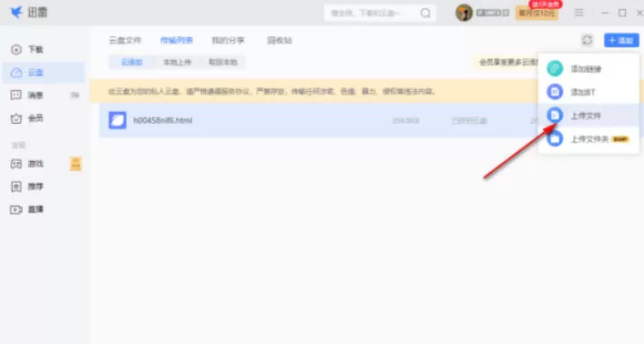644x344 pixels.
Task: Choose 添加链接 from the add menu
Action: pos(588,69)
